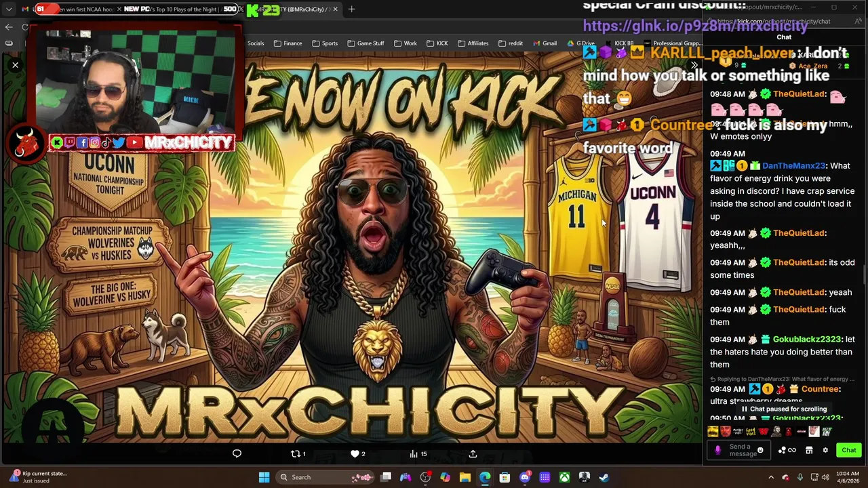This screenshot has width=868, height=488.
Task: Open the Gmail bookmark
Action: click(545, 43)
